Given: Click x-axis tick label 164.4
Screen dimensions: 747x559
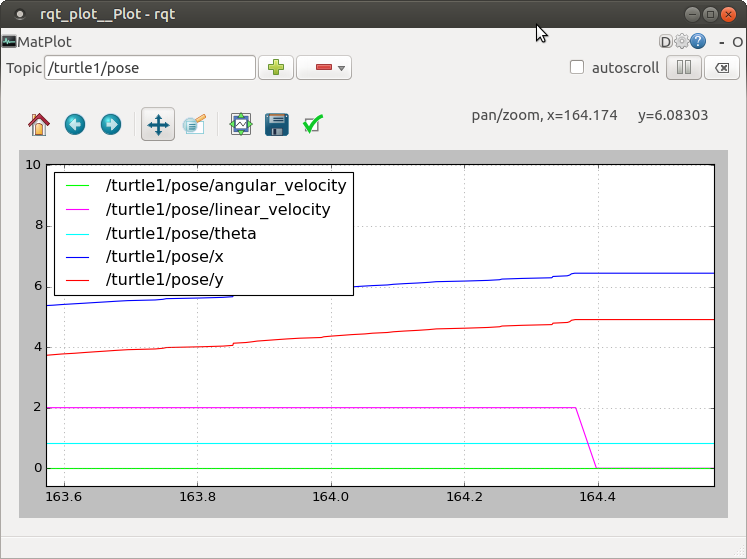Looking at the screenshot, I should click(x=597, y=497).
